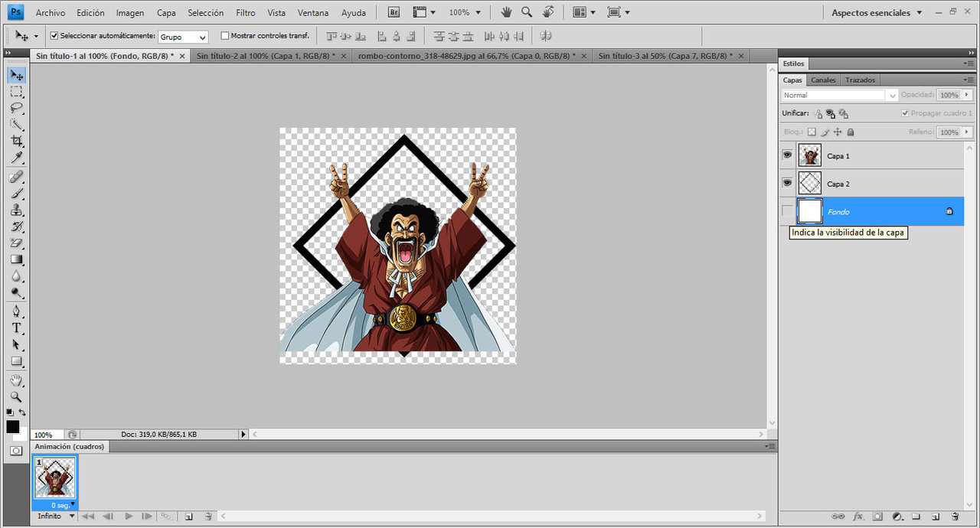Select the Brush tool
This screenshot has height=528, width=980.
(x=16, y=194)
